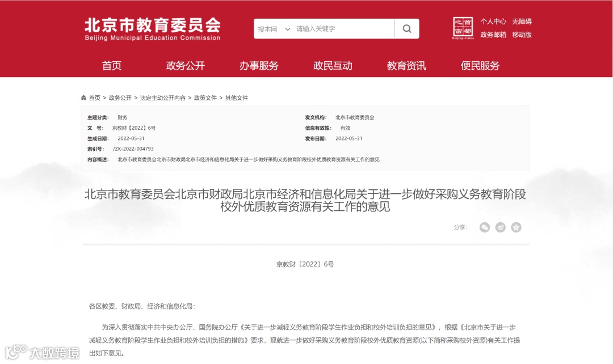The width and height of the screenshot is (613, 364).
Task: Open 无障碍 accessibility link
Action: (522, 22)
